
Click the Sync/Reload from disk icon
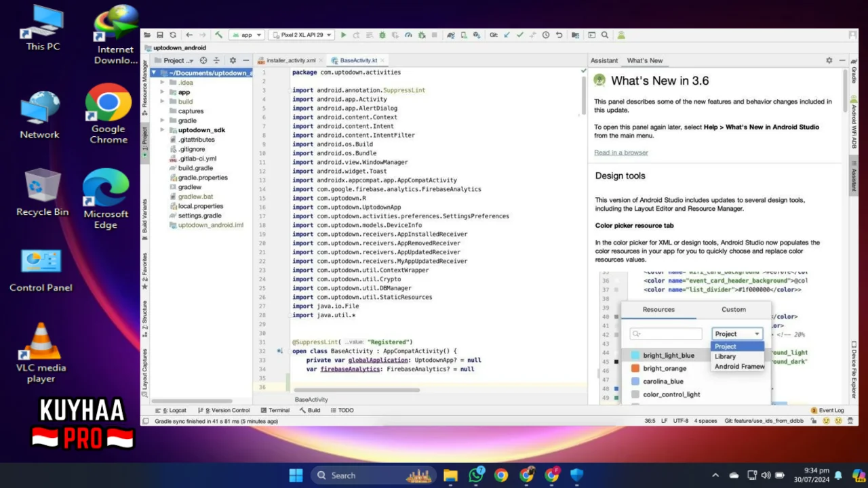[x=173, y=35]
